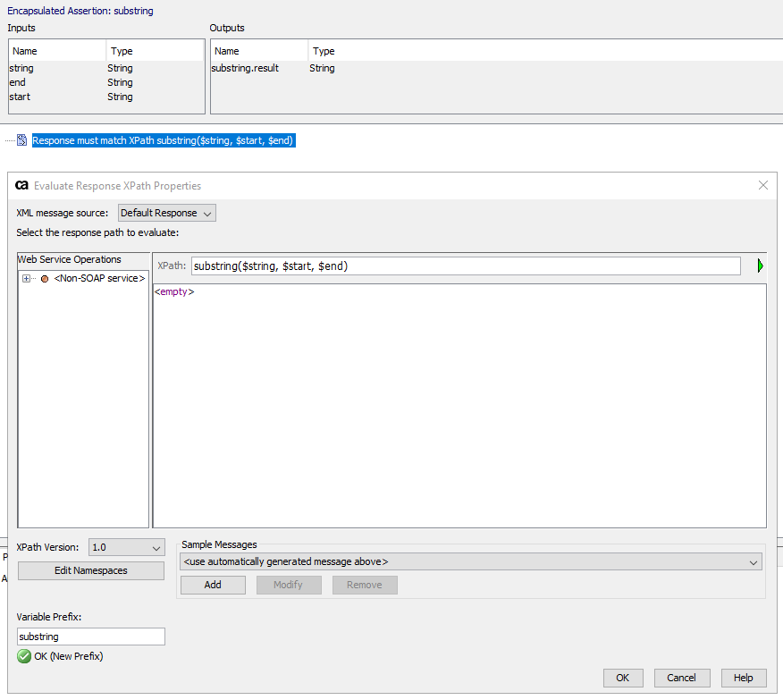The height and width of the screenshot is (700, 783).
Task: Click the disabled Remove button
Action: tap(365, 585)
